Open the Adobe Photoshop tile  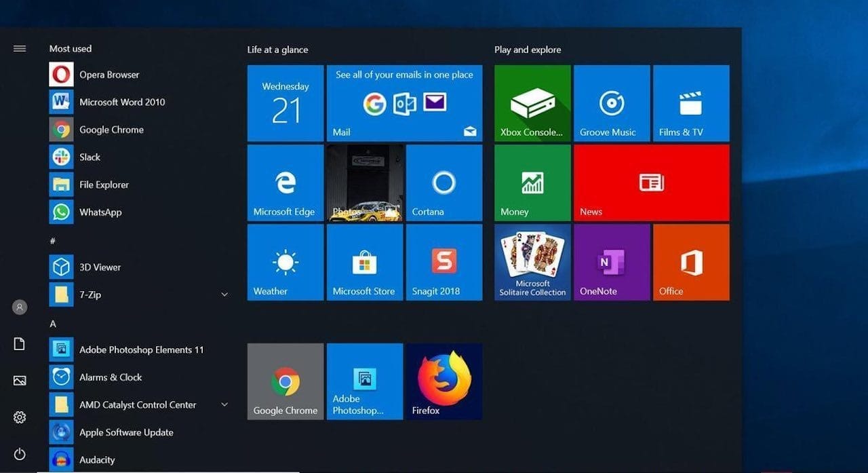click(365, 381)
